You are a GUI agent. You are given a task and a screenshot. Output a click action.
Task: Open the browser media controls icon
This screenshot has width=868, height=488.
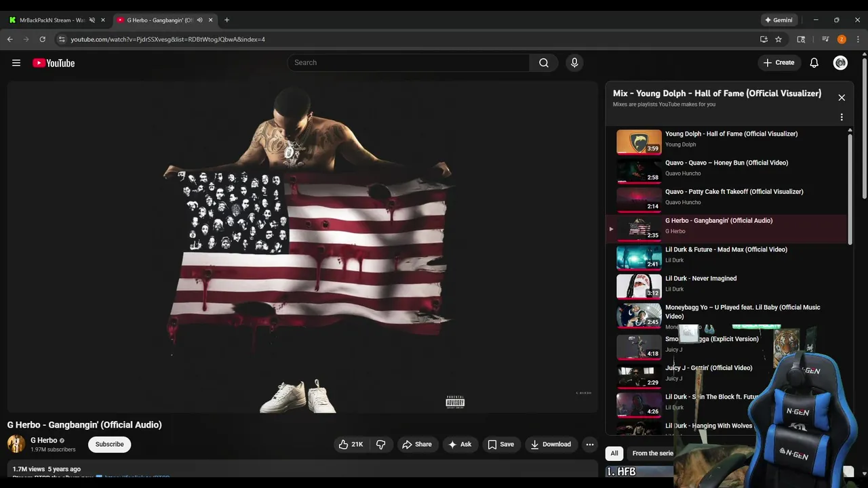(825, 39)
